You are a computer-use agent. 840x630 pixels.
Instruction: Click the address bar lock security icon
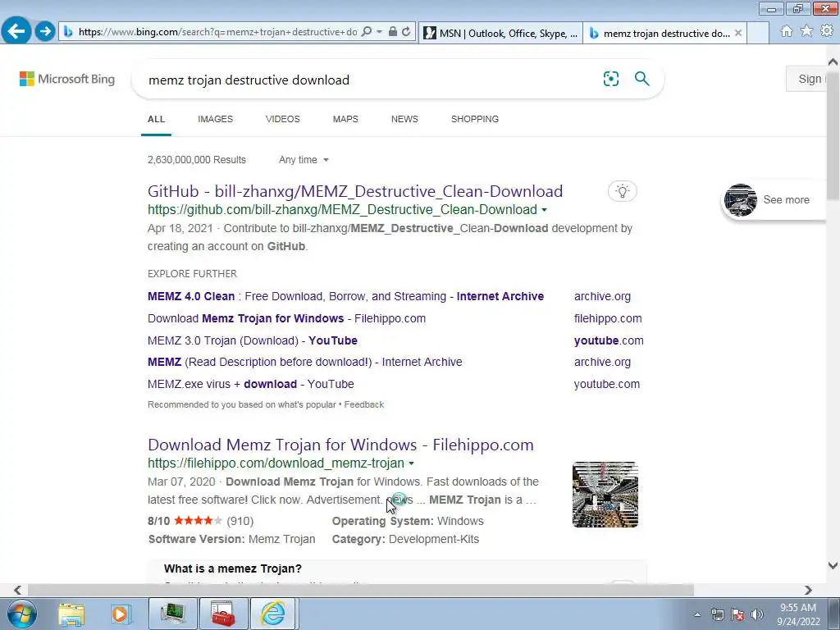click(x=393, y=32)
